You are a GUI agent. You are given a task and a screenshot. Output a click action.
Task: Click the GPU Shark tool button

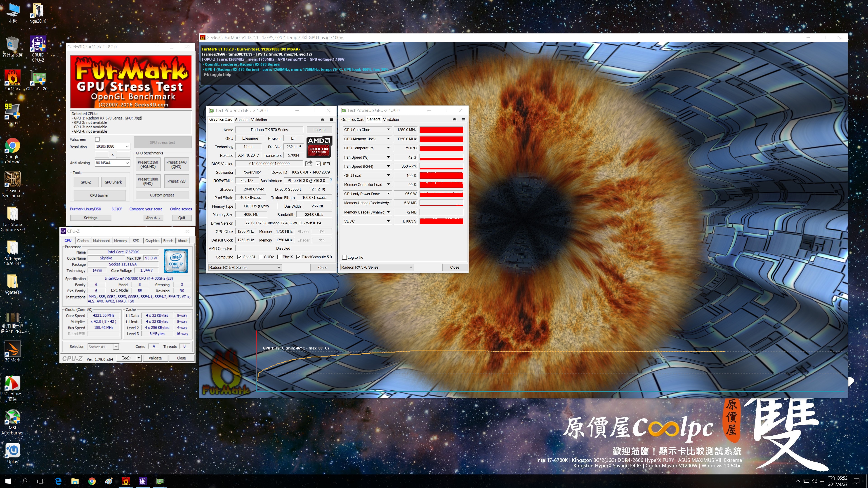113,182
